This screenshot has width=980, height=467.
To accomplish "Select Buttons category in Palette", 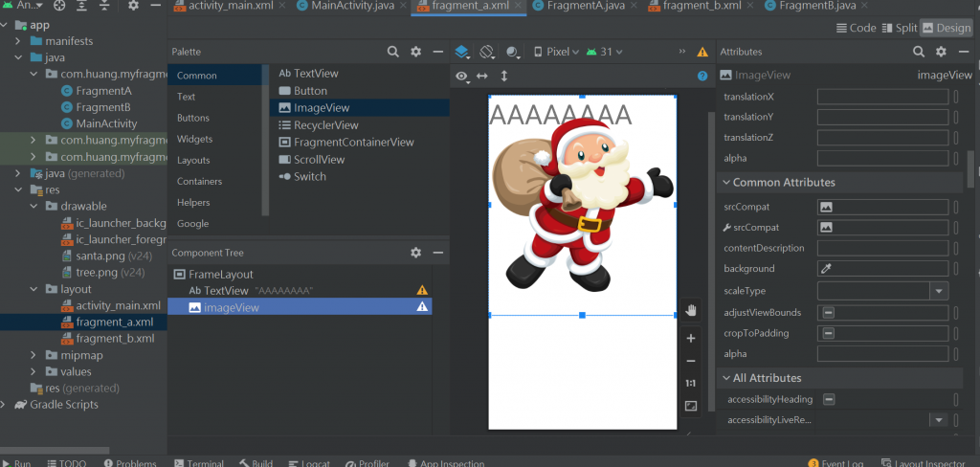I will coord(193,118).
